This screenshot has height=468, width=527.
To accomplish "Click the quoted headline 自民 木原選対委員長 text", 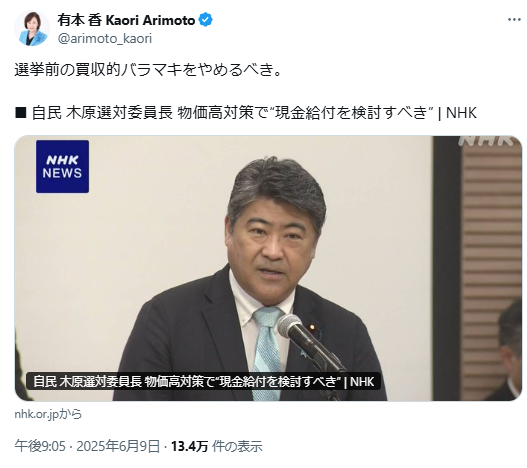I will (x=102, y=113).
